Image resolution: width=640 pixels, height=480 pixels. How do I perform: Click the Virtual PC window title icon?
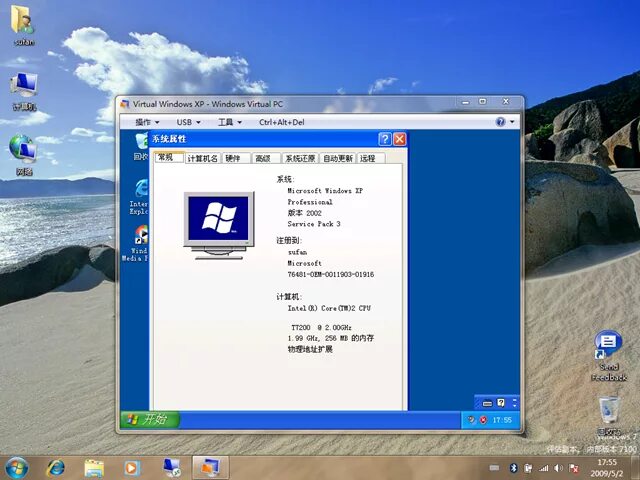[125, 104]
